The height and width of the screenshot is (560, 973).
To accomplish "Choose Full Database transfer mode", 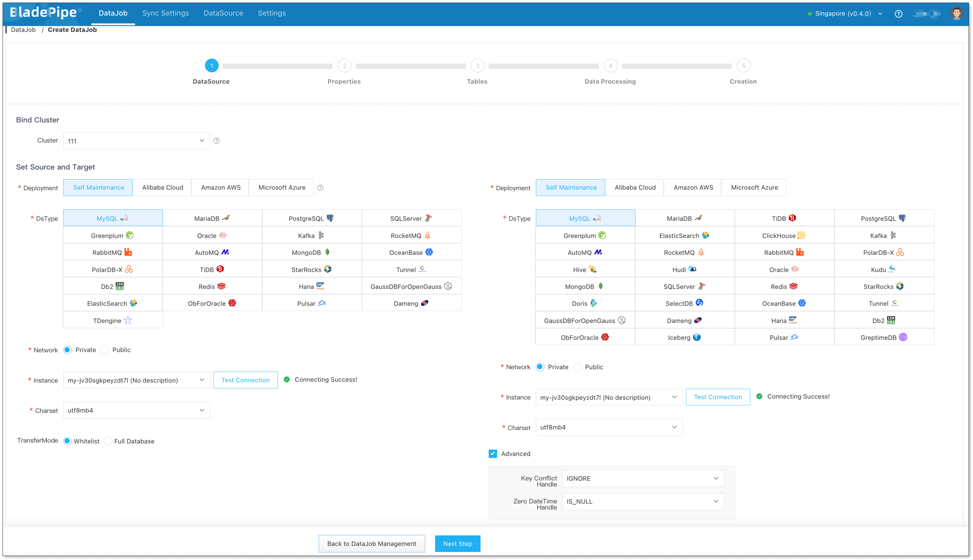I will (109, 441).
